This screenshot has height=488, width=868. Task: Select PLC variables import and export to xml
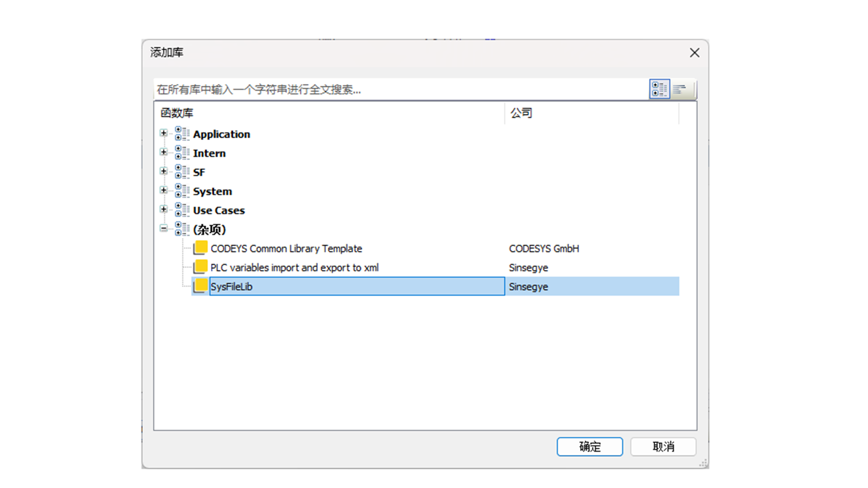point(294,267)
